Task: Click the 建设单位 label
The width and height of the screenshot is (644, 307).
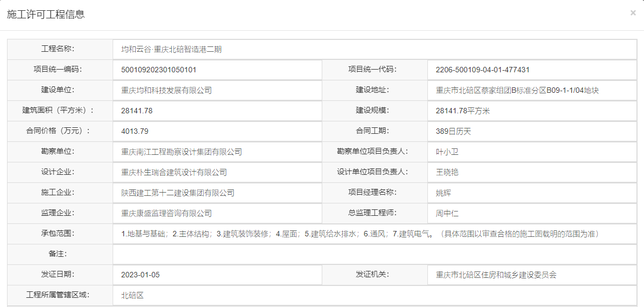Action: [57, 90]
